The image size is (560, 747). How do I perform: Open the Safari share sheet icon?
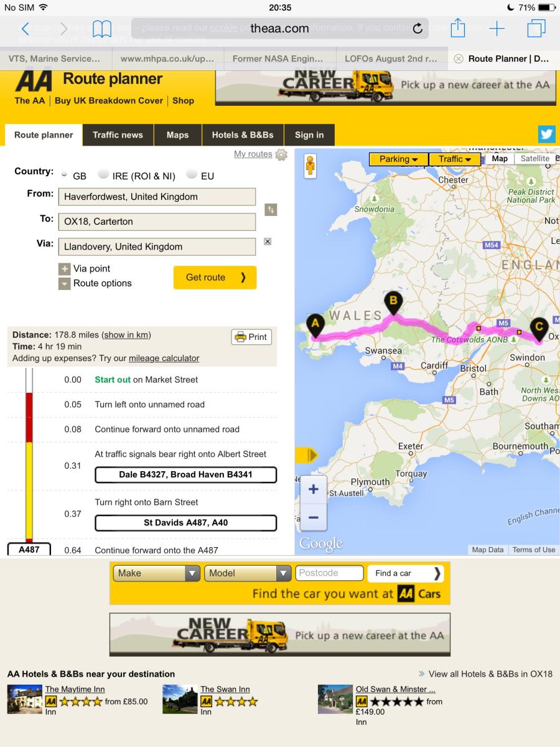pos(457,27)
